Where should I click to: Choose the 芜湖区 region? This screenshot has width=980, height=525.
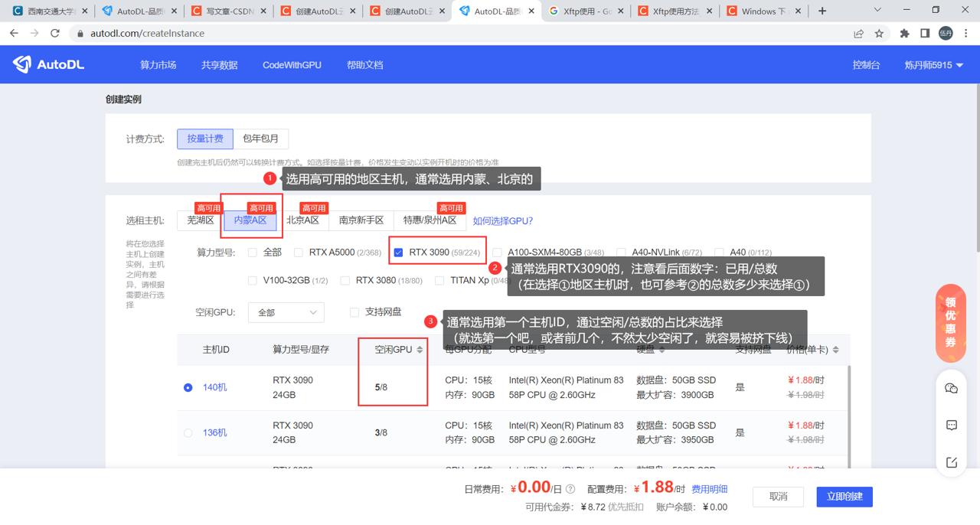(201, 220)
